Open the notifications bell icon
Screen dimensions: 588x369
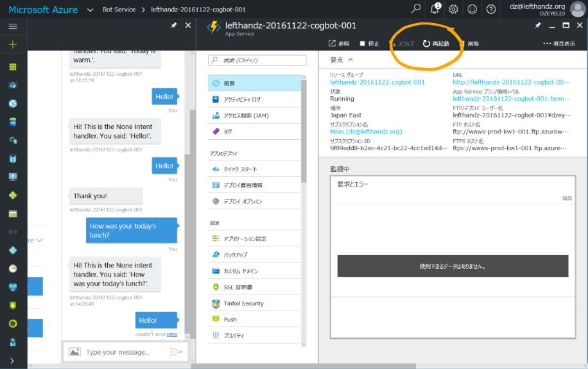[x=435, y=9]
